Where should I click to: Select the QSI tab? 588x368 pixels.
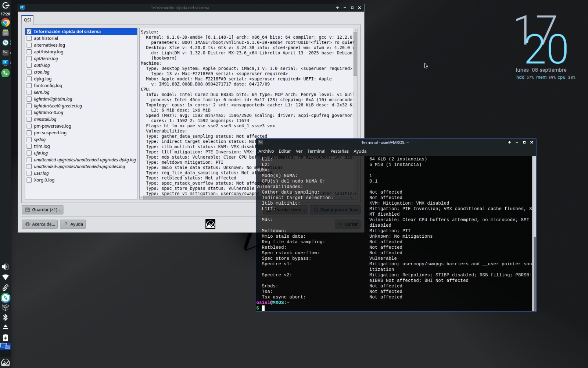[28, 20]
